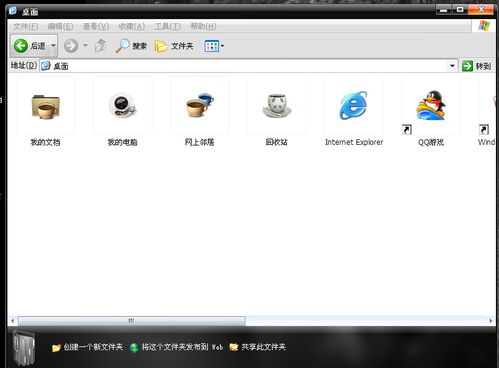Click the forward arrow button
The width and height of the screenshot is (499, 368).
coord(71,46)
